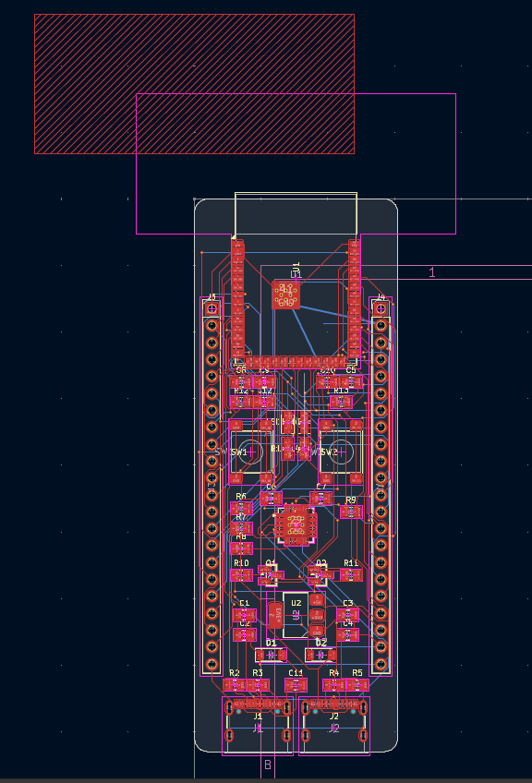Image resolution: width=532 pixels, height=783 pixels.
Task: Select resistor R2 footprint
Action: [x=235, y=684]
